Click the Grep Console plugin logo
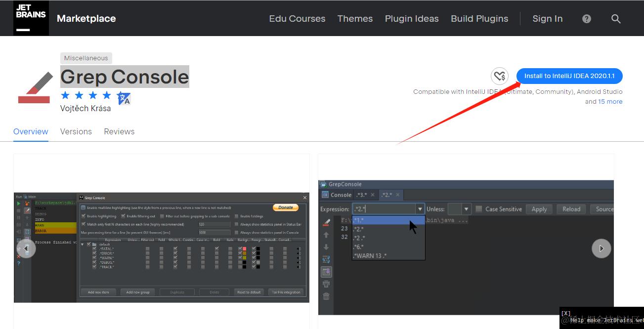The width and height of the screenshot is (644, 329). (x=35, y=87)
